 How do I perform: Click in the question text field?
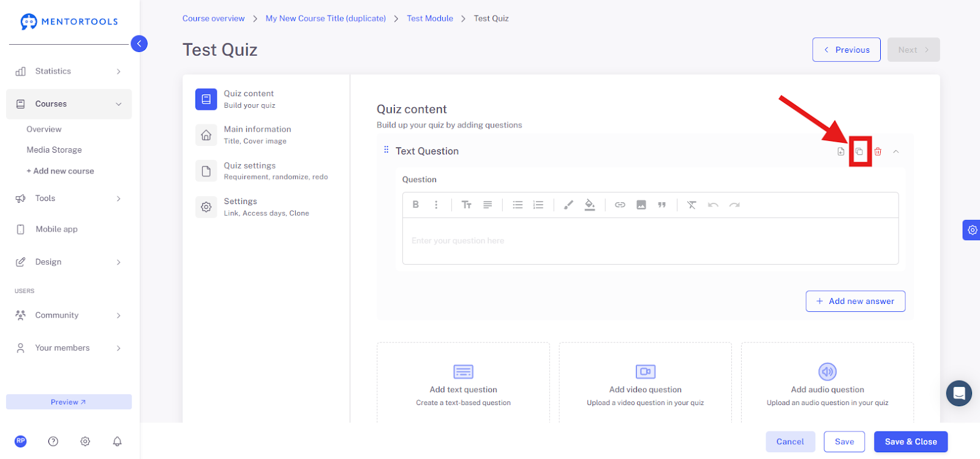click(x=650, y=241)
